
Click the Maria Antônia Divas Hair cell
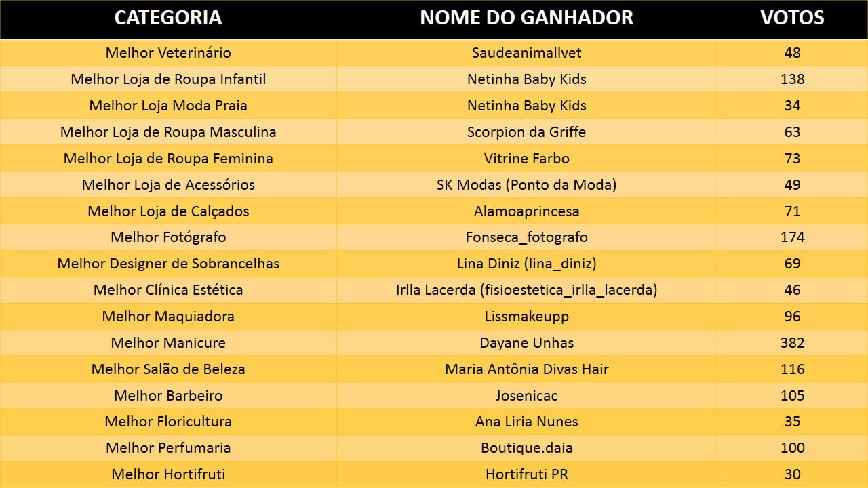click(x=526, y=369)
